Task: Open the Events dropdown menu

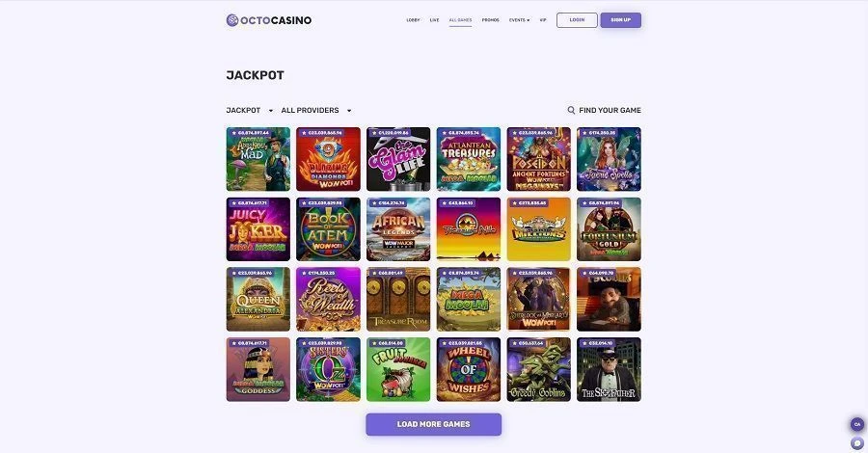Action: (519, 20)
